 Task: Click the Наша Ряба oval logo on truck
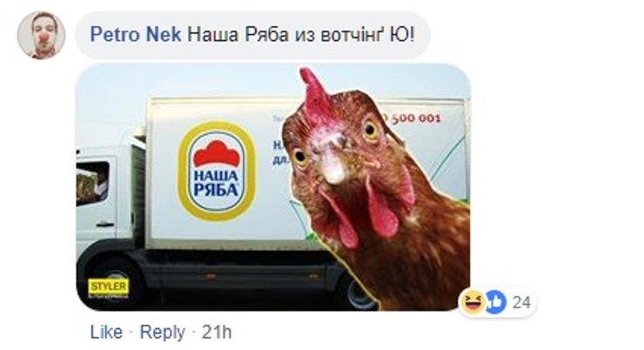tap(216, 169)
